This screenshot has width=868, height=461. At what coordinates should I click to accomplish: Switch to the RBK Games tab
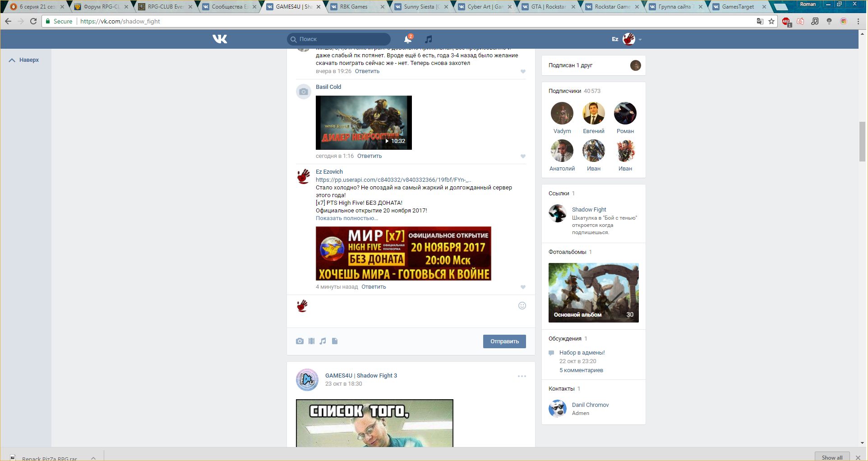pyautogui.click(x=358, y=7)
